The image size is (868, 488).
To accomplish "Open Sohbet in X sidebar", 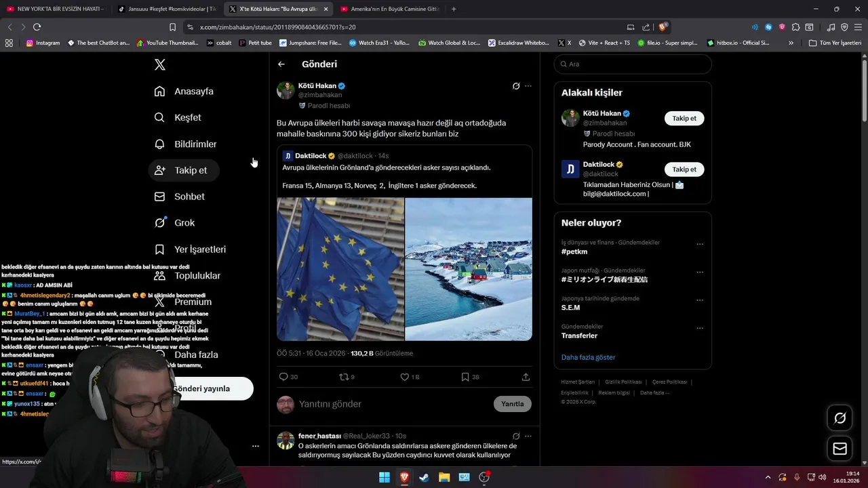I will [x=180, y=197].
